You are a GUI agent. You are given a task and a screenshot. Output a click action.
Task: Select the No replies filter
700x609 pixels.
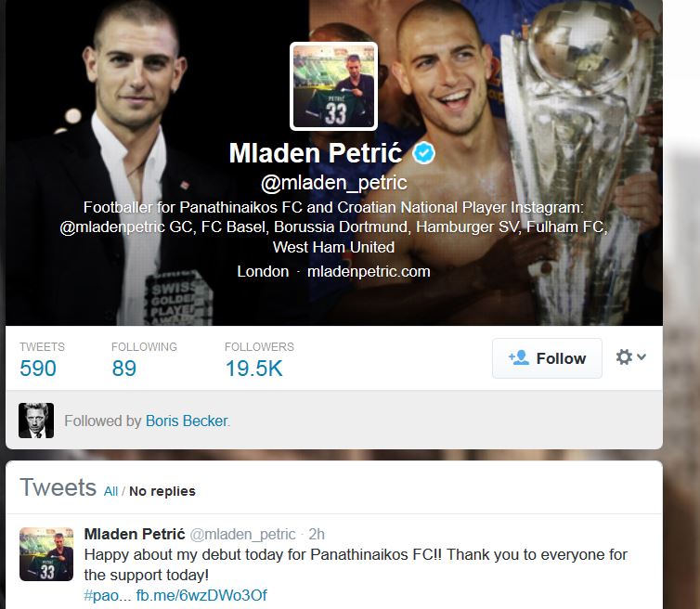pyautogui.click(x=162, y=491)
